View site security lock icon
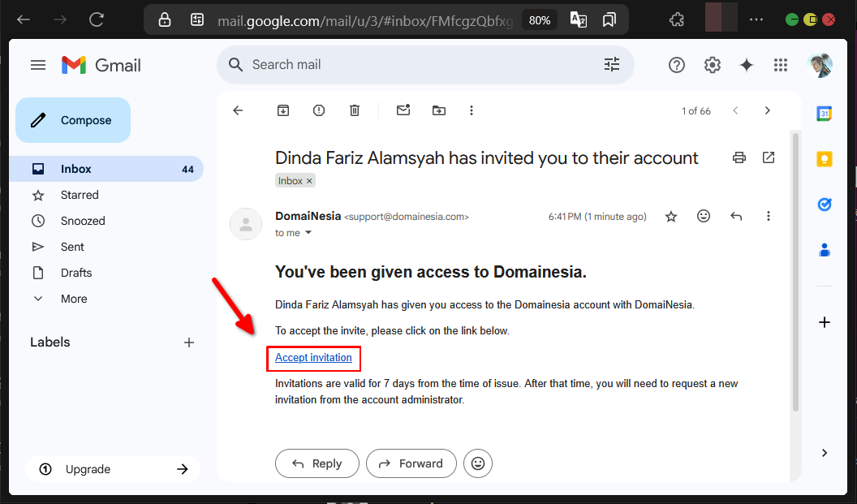The height and width of the screenshot is (504, 857). (x=165, y=20)
